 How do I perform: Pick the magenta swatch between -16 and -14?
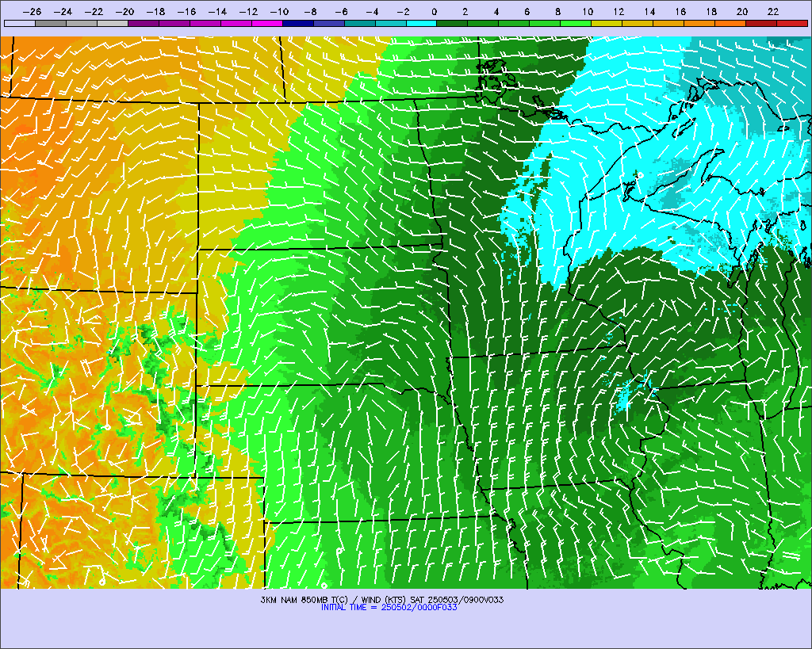pos(205,23)
